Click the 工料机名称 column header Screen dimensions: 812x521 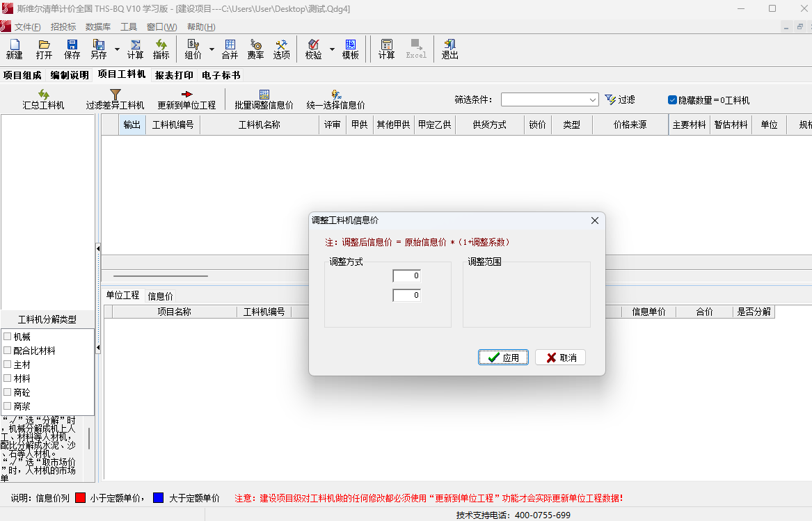(260, 125)
